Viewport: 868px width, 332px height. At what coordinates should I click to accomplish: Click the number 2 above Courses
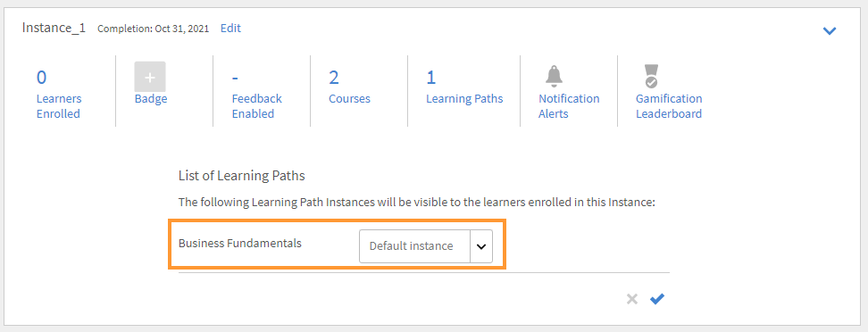click(334, 78)
